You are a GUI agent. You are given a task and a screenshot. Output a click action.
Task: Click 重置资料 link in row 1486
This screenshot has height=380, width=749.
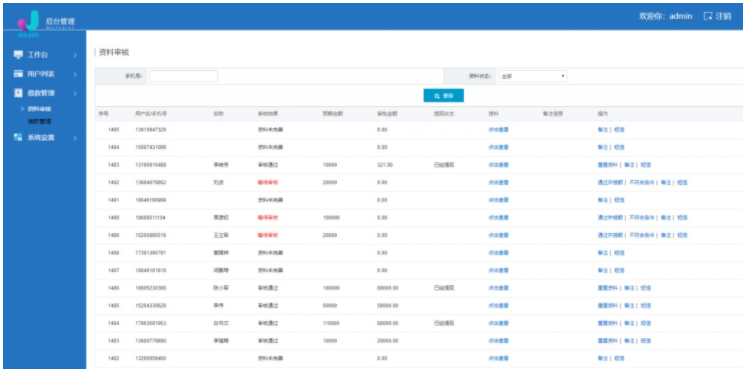point(608,288)
